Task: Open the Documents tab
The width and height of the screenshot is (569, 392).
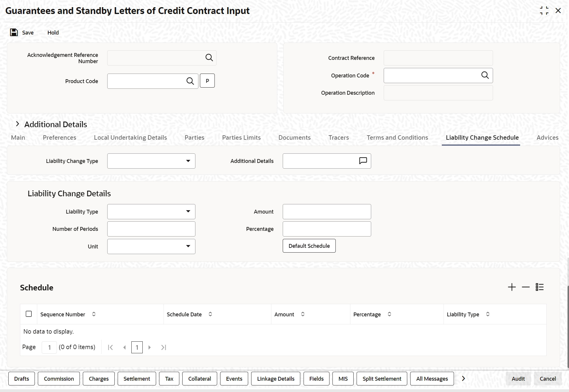Action: [x=295, y=138]
